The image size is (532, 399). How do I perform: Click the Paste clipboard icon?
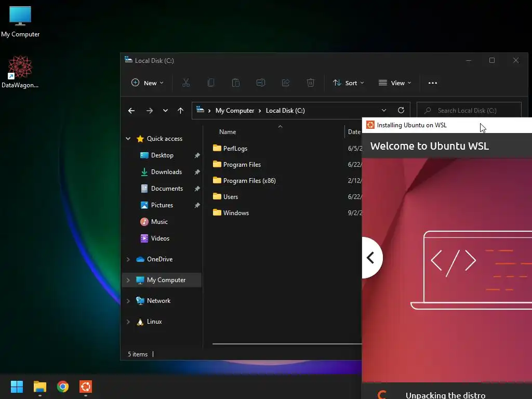click(x=236, y=83)
